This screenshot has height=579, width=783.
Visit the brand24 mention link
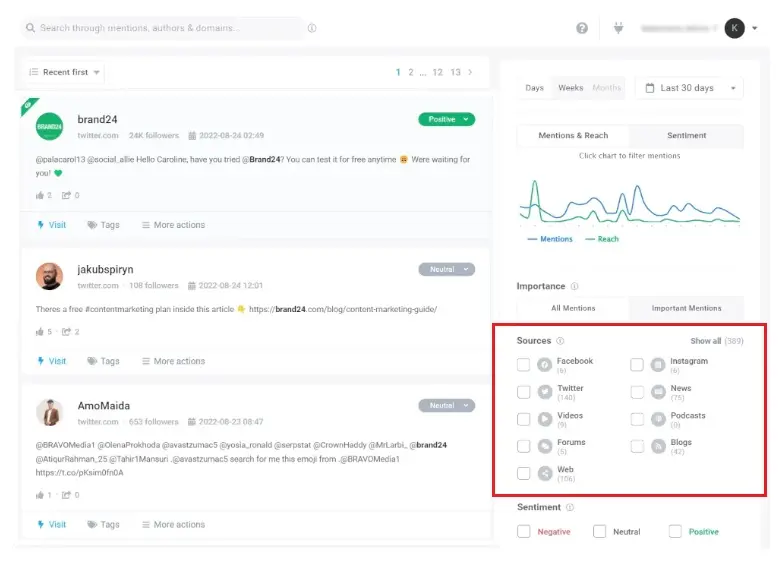51,225
